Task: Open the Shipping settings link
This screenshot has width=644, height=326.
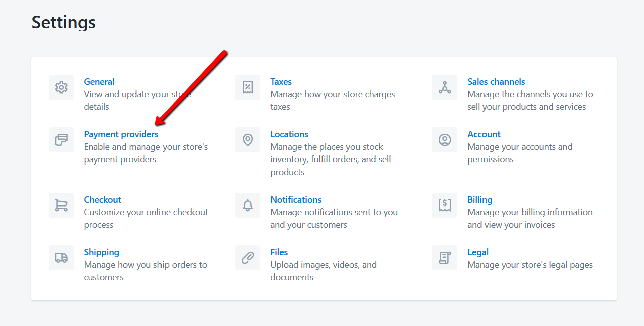Action: point(102,252)
